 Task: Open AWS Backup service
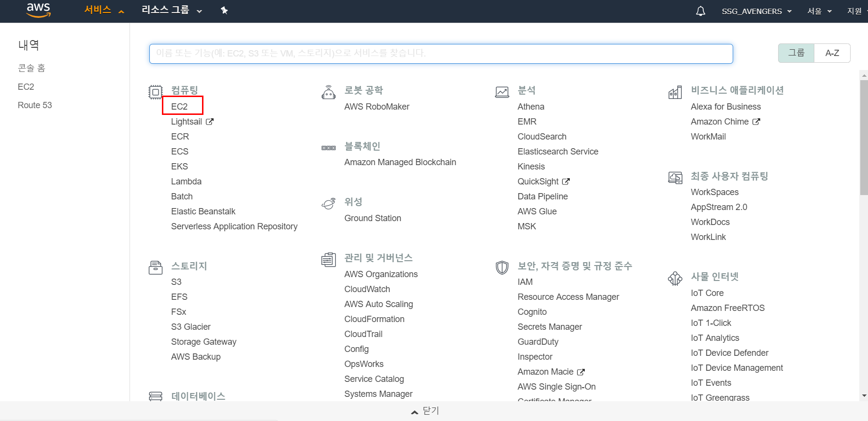pyautogui.click(x=195, y=357)
